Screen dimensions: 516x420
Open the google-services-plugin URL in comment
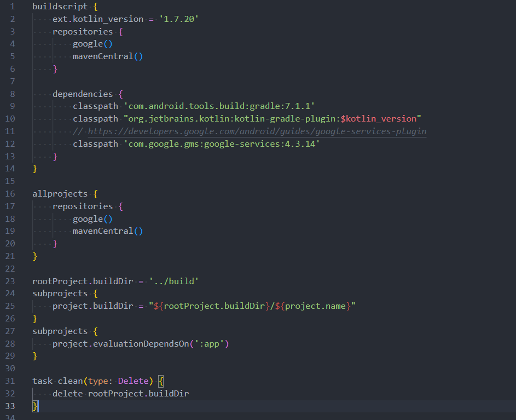(x=257, y=131)
